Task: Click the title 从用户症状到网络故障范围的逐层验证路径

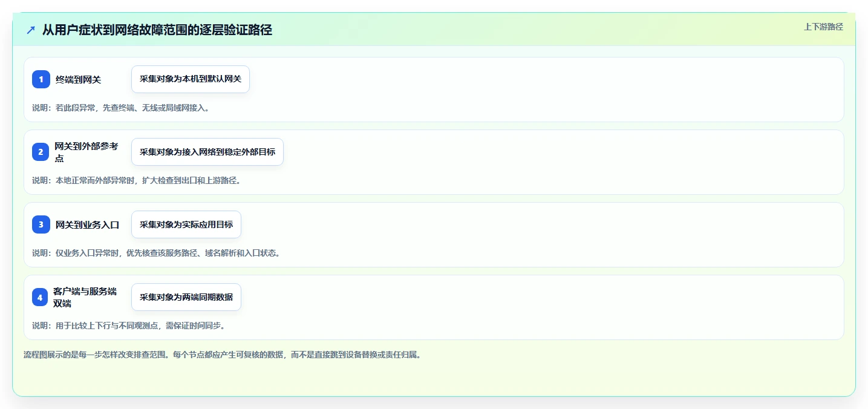Action: click(x=157, y=30)
